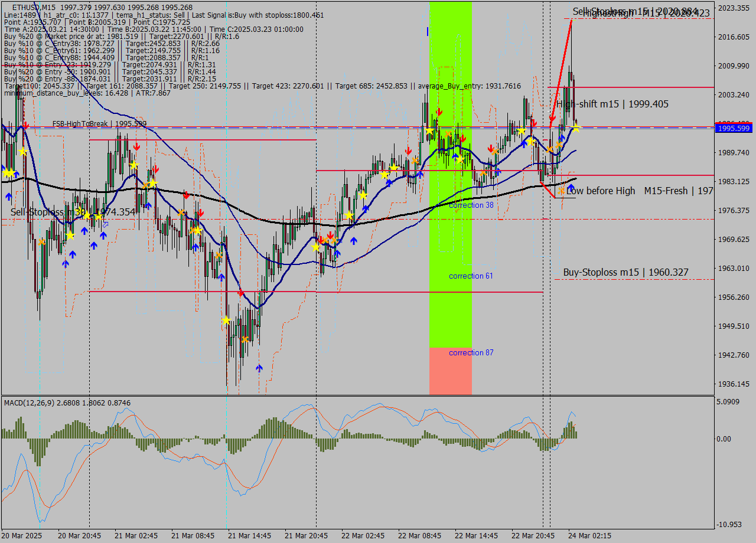
Task: Click the Low before High M15-Fresh label
Action: [x=640, y=191]
